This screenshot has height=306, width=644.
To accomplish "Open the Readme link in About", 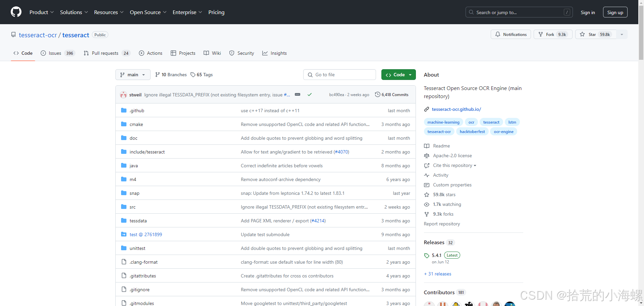I will (437, 146).
